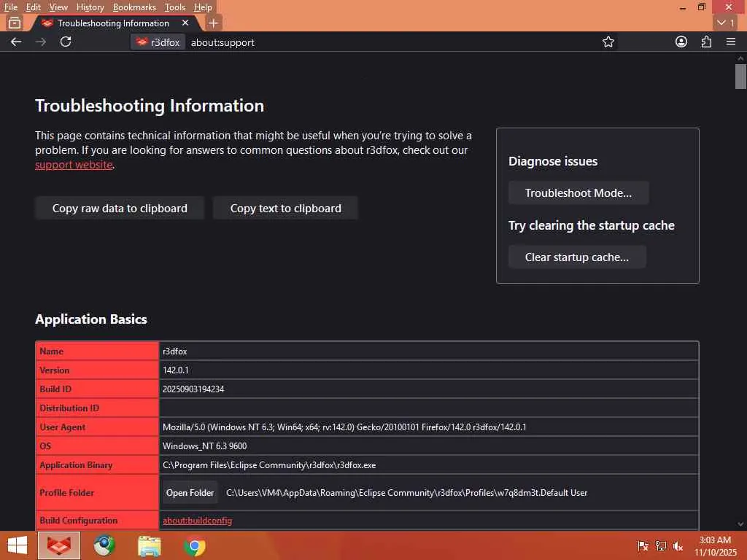Click the version value 142.0.1

click(175, 370)
